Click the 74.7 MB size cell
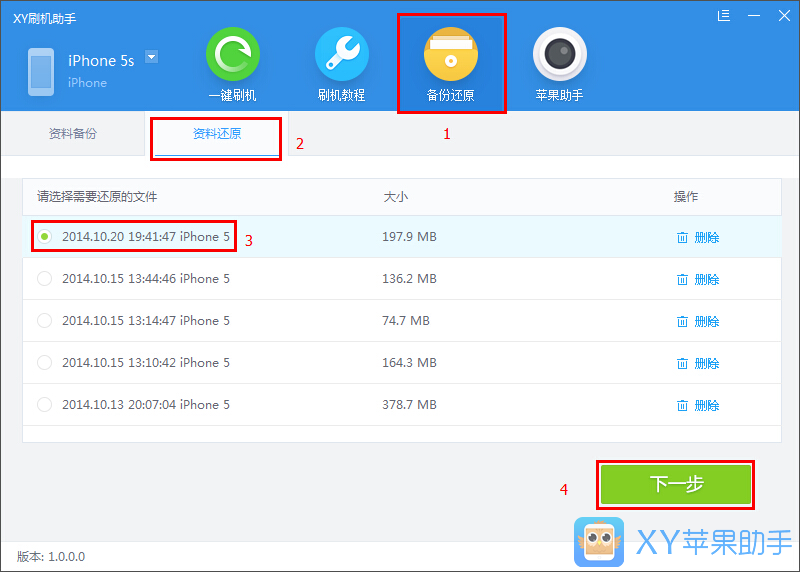800x572 pixels. coord(406,320)
